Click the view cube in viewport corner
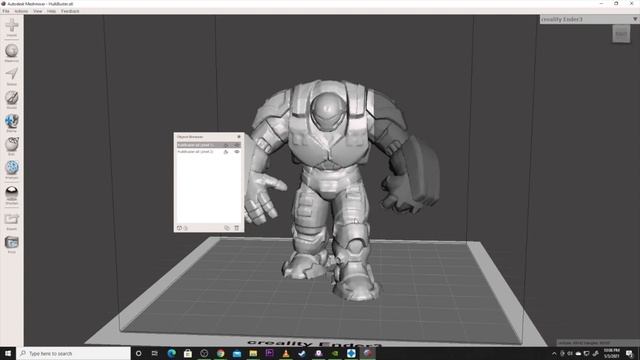Viewport: 640px width, 360px height. tap(621, 34)
